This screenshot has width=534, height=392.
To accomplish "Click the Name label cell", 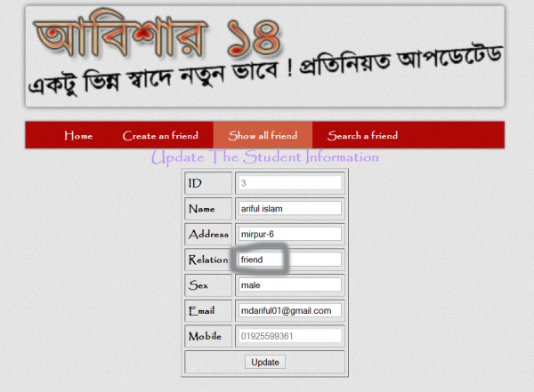I will pos(208,209).
